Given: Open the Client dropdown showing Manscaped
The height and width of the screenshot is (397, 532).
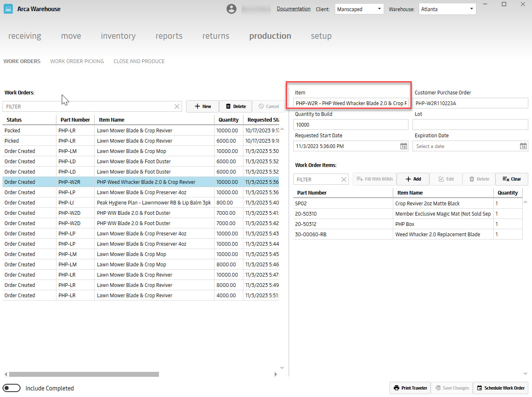Looking at the screenshot, I should click(x=359, y=9).
